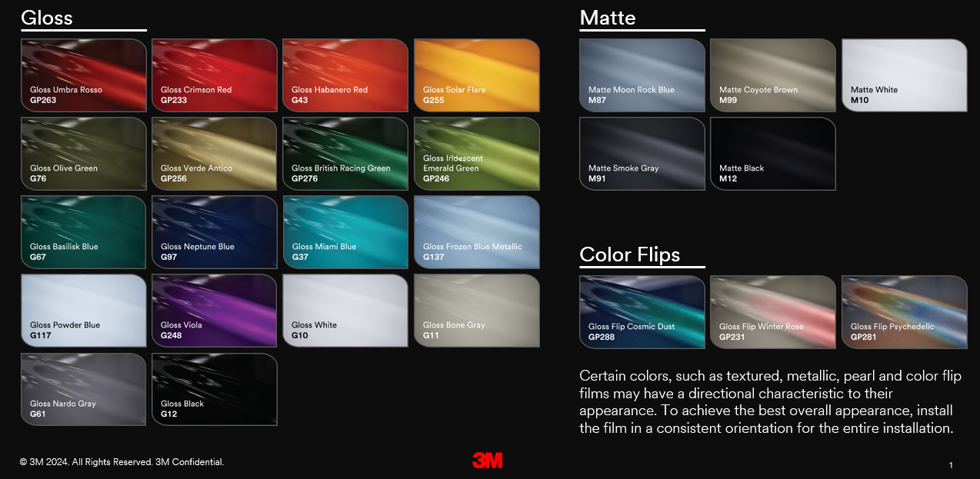Image resolution: width=980 pixels, height=479 pixels.
Task: Select Gloss Flip Cosmic Dust GP288 swatch
Action: (x=642, y=311)
